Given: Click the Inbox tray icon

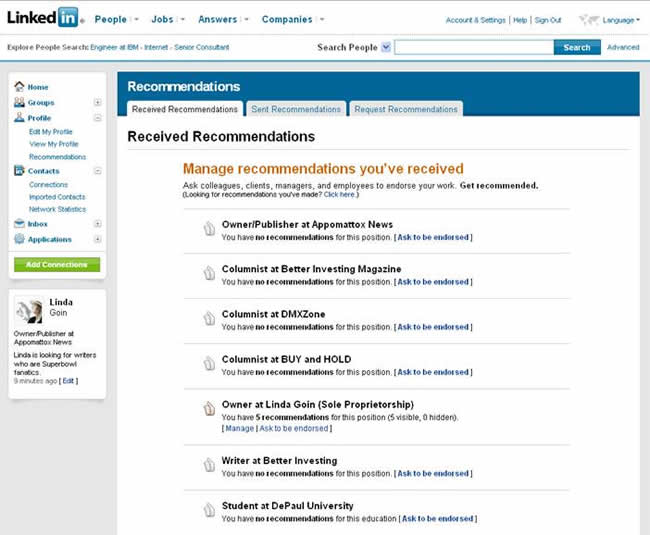Looking at the screenshot, I should coord(19,223).
